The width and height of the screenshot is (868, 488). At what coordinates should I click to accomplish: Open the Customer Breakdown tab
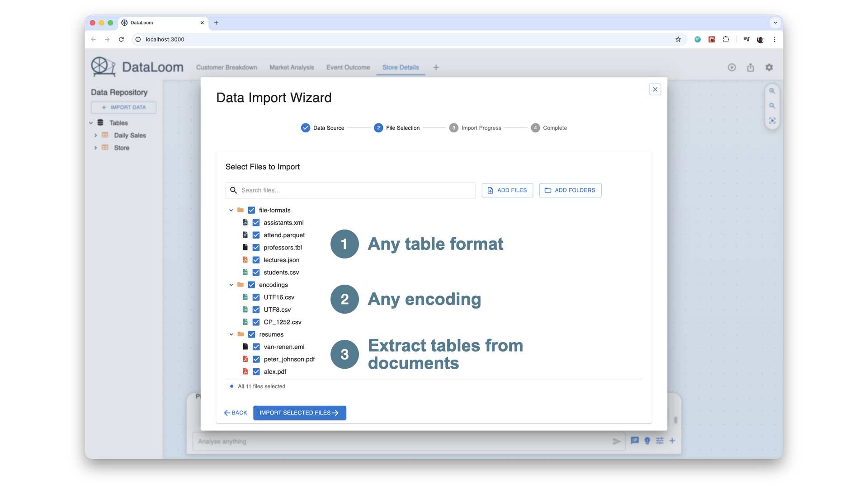coord(226,67)
